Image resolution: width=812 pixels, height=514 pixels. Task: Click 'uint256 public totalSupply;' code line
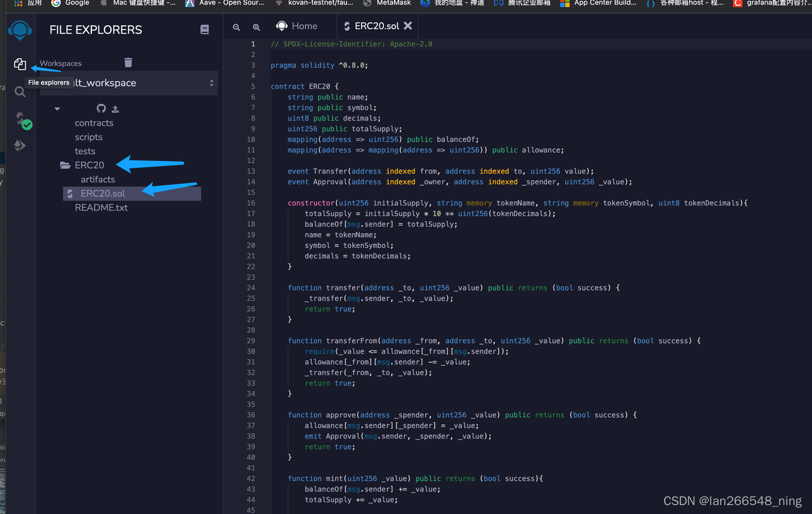345,129
